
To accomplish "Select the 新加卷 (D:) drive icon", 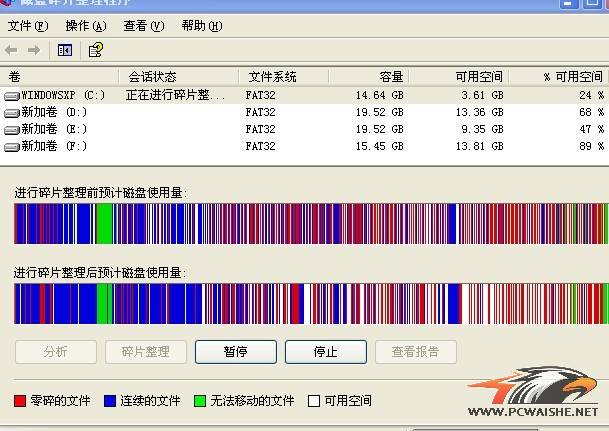I will (x=12, y=112).
